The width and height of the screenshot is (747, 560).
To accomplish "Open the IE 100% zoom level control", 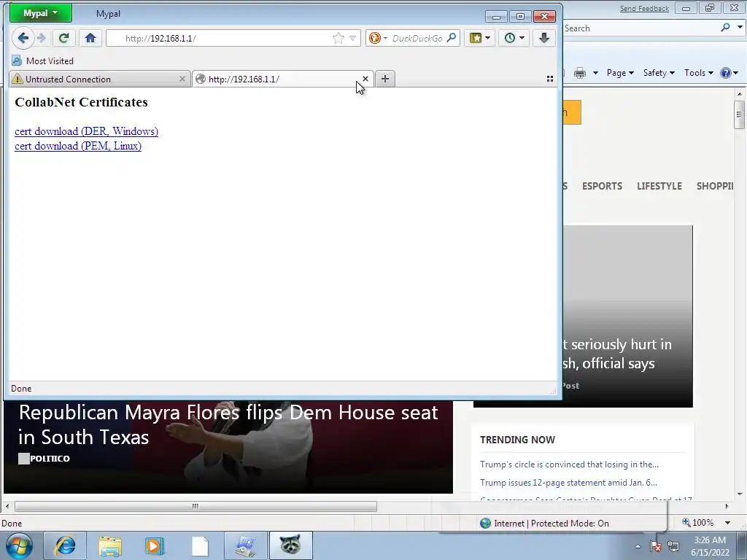I will coord(698,523).
